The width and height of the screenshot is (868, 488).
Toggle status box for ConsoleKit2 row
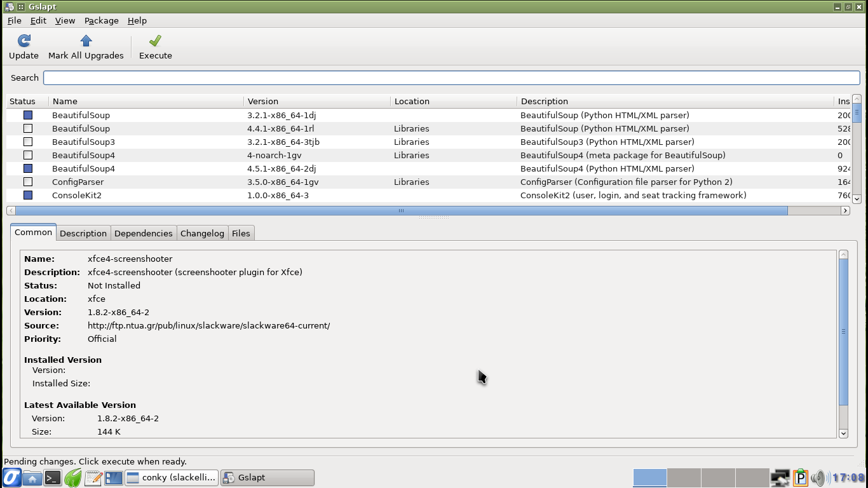[28, 195]
